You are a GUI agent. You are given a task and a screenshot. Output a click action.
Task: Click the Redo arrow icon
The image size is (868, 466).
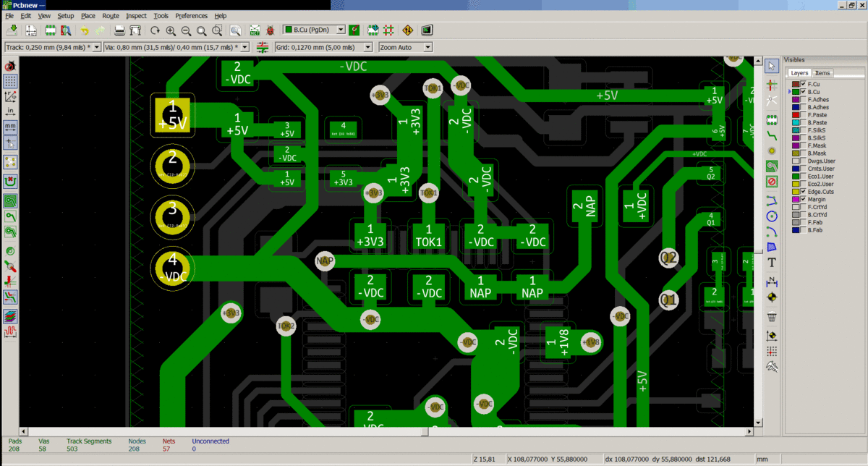pos(100,30)
